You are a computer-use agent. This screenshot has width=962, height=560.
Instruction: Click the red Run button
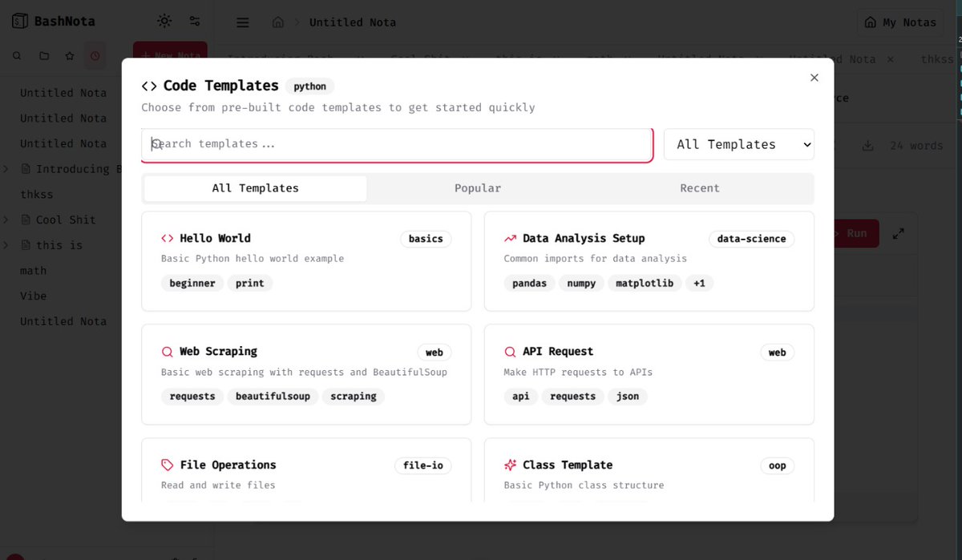[x=855, y=233]
